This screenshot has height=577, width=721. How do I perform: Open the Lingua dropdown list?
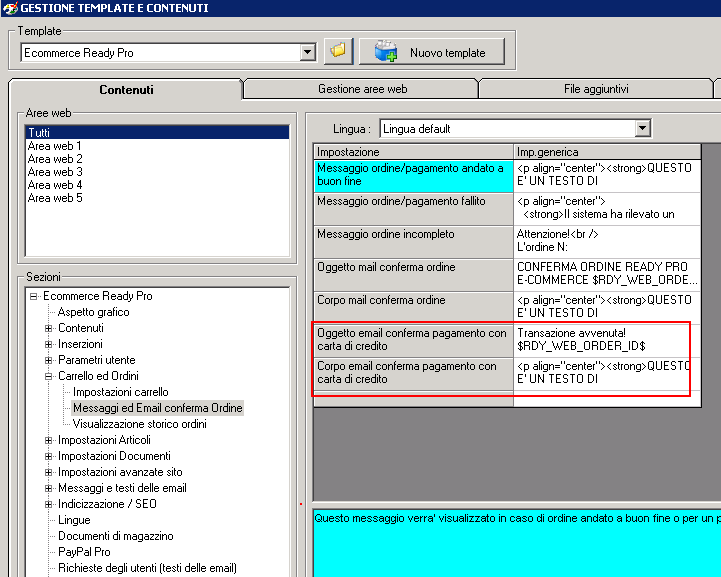coord(642,128)
